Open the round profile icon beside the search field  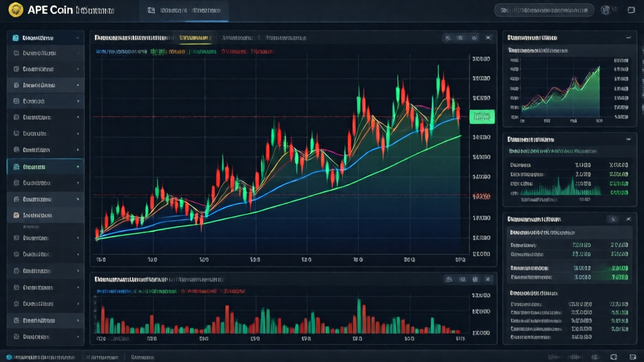point(605,10)
